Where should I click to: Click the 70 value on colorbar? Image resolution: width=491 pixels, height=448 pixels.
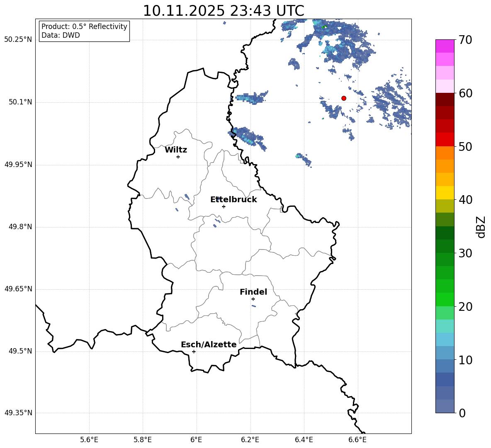[465, 40]
